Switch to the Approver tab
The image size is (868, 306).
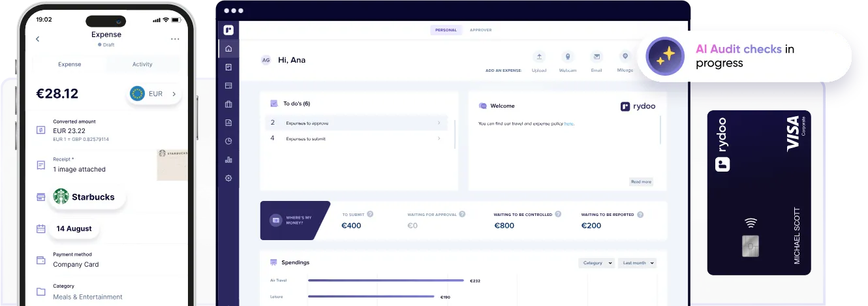(x=481, y=30)
